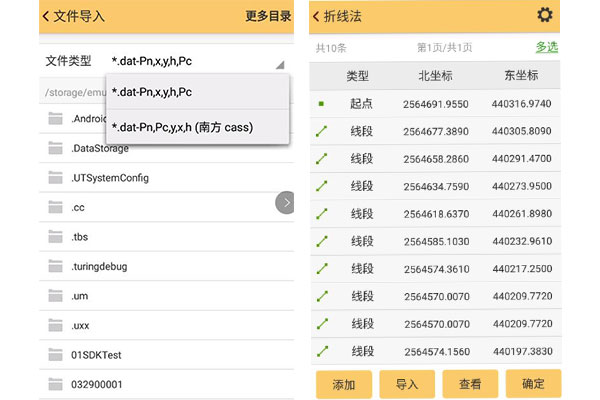Viewport: 600px width, 400px height.
Task: Open 更多目录 in the header
Action: pyautogui.click(x=268, y=16)
